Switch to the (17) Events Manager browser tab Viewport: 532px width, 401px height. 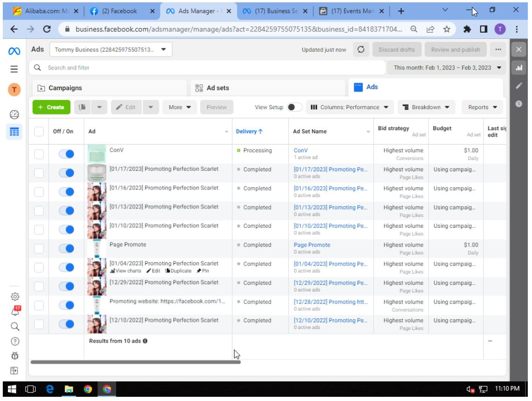[x=352, y=11]
